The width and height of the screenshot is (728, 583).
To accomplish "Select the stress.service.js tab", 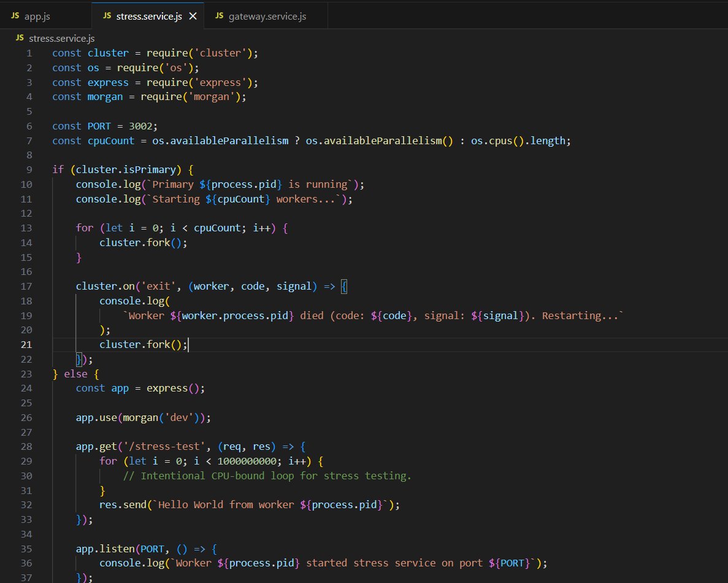I will coord(148,16).
